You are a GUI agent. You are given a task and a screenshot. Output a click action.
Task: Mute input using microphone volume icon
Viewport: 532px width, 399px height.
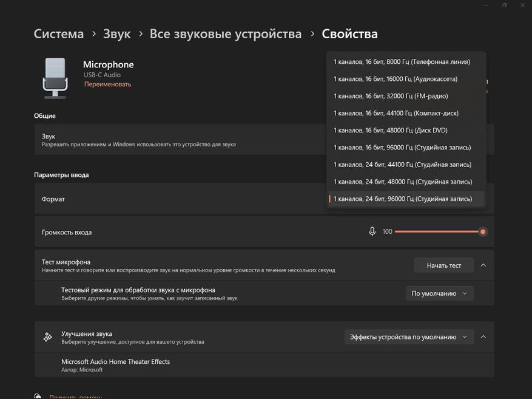pyautogui.click(x=372, y=231)
